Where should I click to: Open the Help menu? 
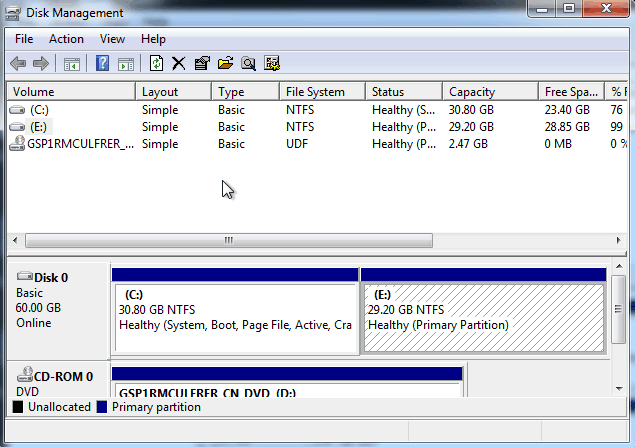153,39
